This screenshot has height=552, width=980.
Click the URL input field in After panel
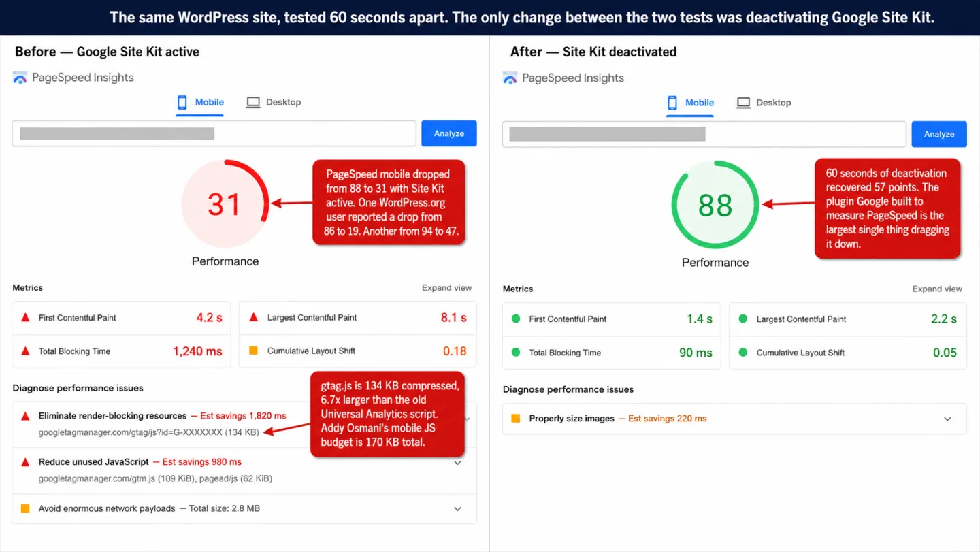pos(704,134)
